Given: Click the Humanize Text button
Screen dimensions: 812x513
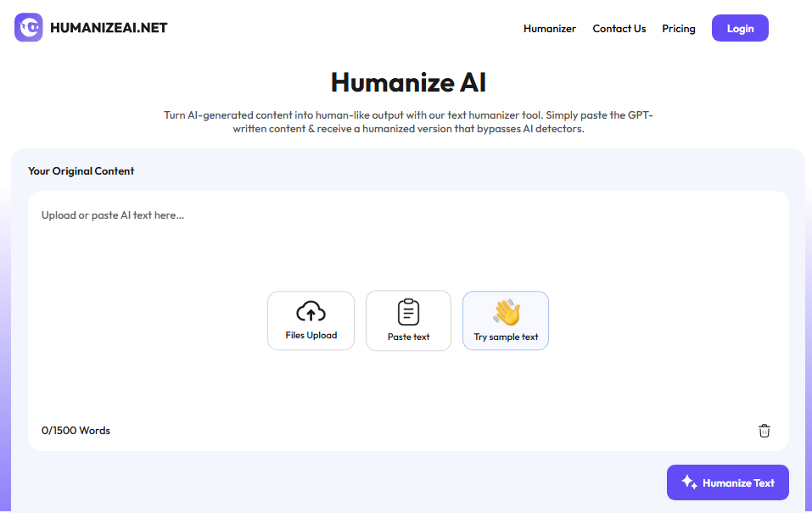Looking at the screenshot, I should 727,482.
